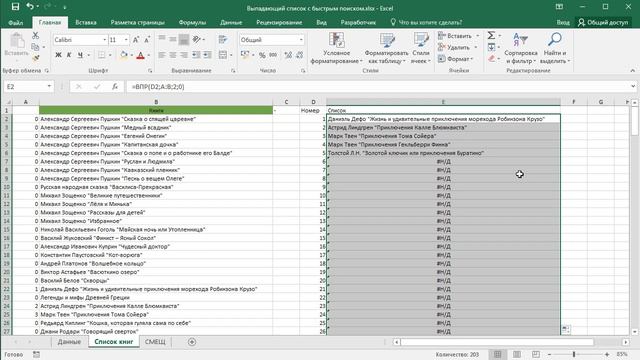Click the Borders icon in the Шрифт group

click(x=101, y=55)
